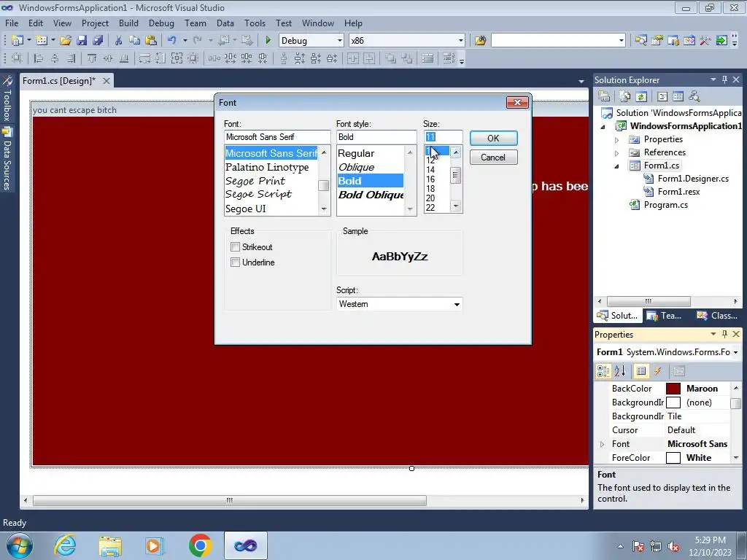Select Bold Oblique font style

point(371,195)
